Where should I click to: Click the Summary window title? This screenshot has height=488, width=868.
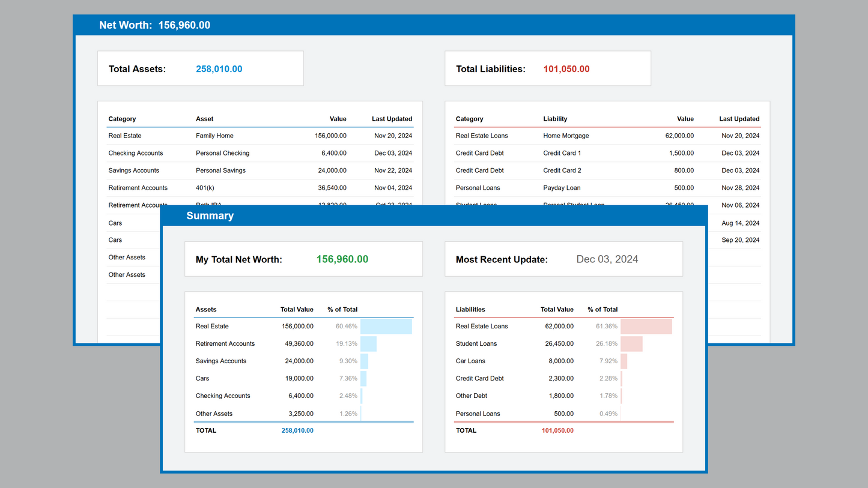(210, 216)
